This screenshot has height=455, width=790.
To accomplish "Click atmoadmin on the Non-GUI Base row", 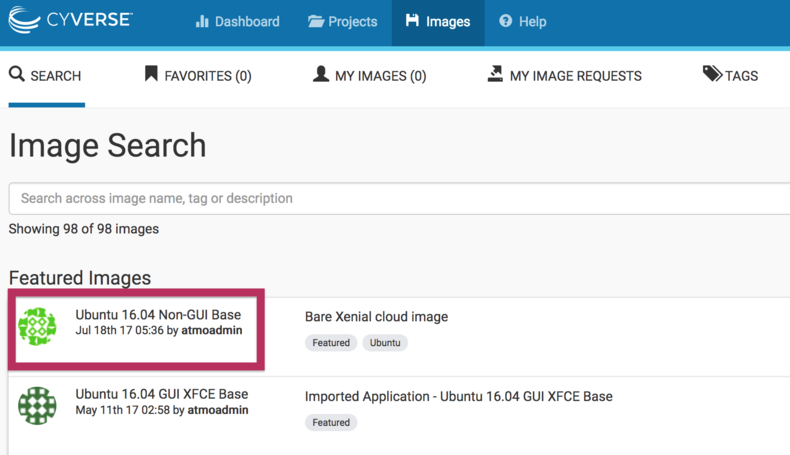I will click(212, 331).
